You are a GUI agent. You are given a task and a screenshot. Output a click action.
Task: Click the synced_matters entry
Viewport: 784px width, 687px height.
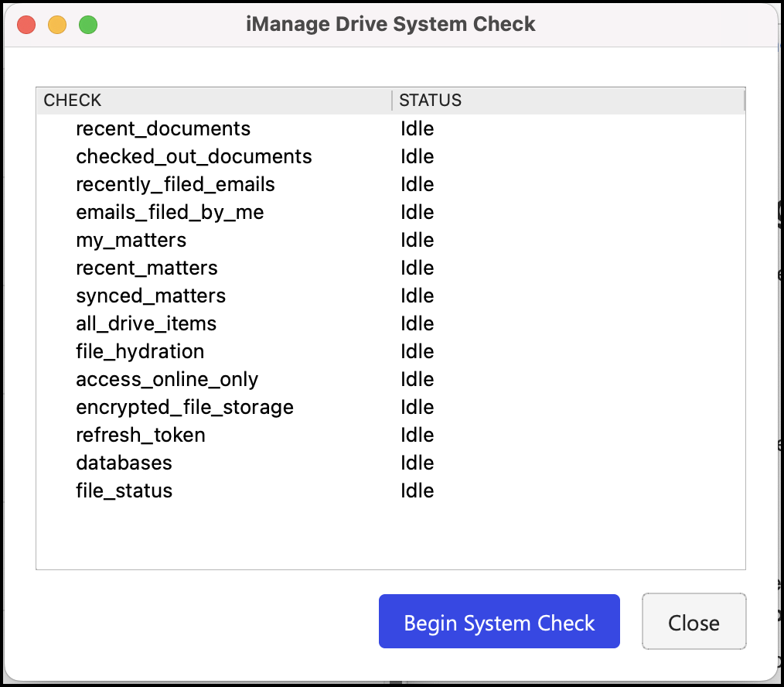(x=151, y=296)
